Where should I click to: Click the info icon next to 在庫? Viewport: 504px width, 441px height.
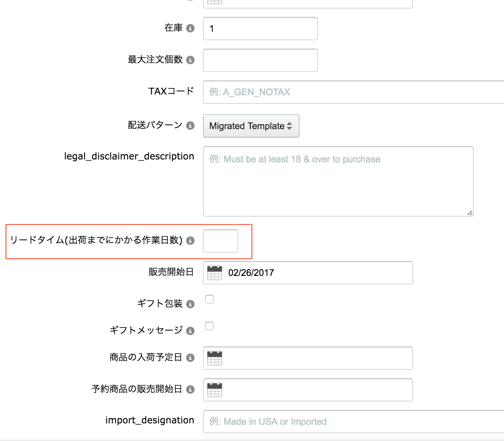(190, 28)
